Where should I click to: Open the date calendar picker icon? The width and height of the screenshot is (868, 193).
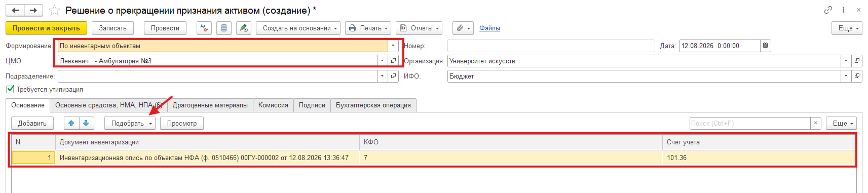coord(766,46)
